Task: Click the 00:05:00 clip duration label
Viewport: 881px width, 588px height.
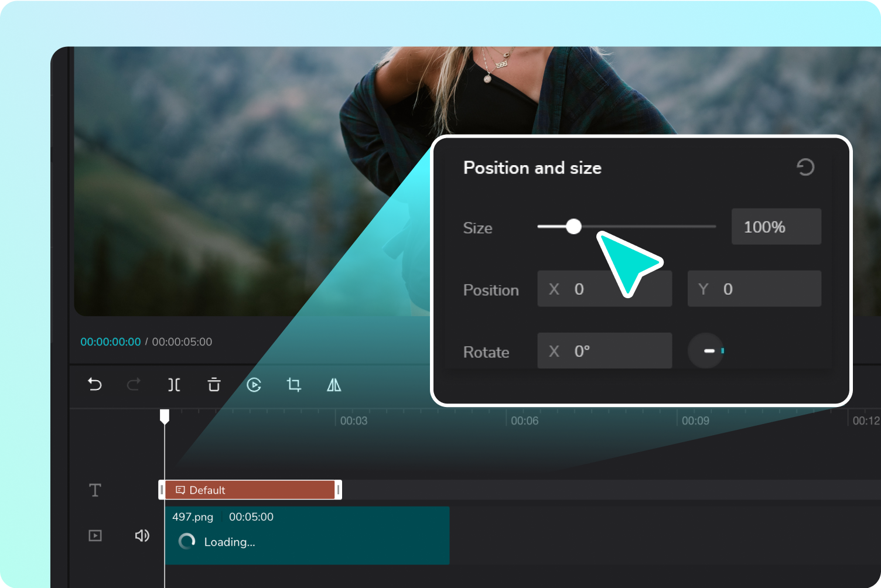Action: click(251, 517)
